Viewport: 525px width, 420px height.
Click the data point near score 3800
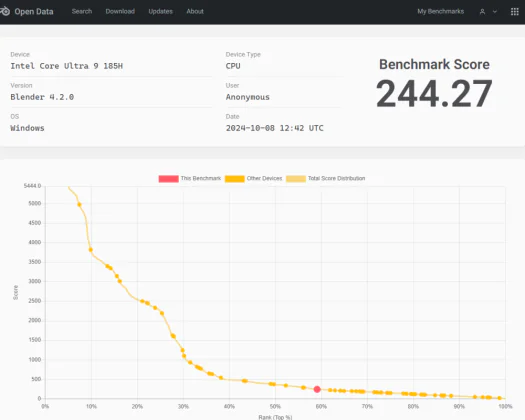(x=90, y=250)
